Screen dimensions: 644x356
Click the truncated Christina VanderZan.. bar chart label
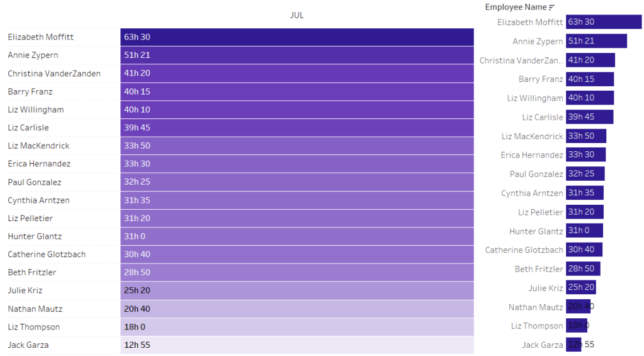521,60
